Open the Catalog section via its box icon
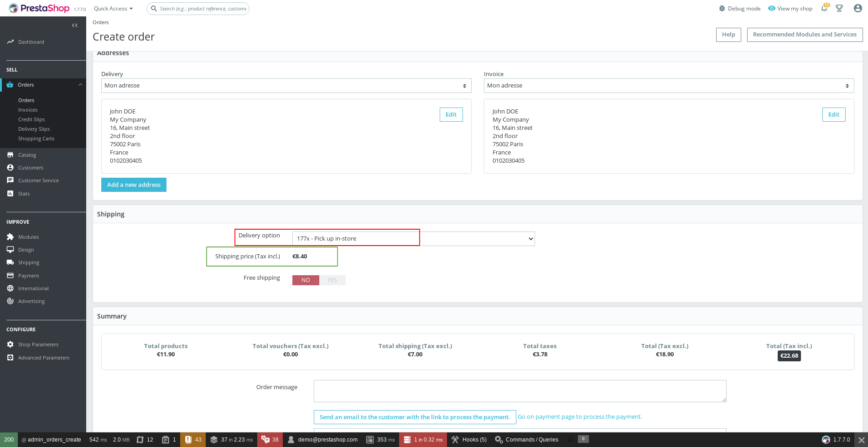The image size is (868, 447). point(10,154)
